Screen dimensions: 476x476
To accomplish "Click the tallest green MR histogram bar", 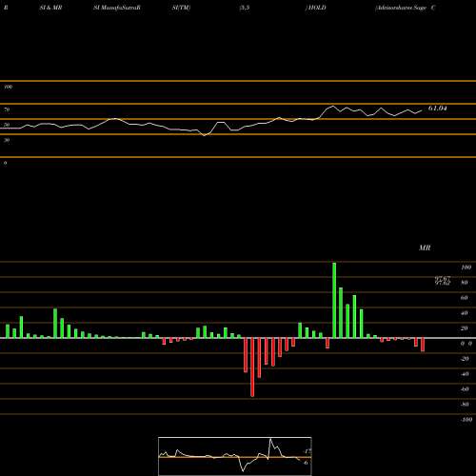I will (334, 300).
